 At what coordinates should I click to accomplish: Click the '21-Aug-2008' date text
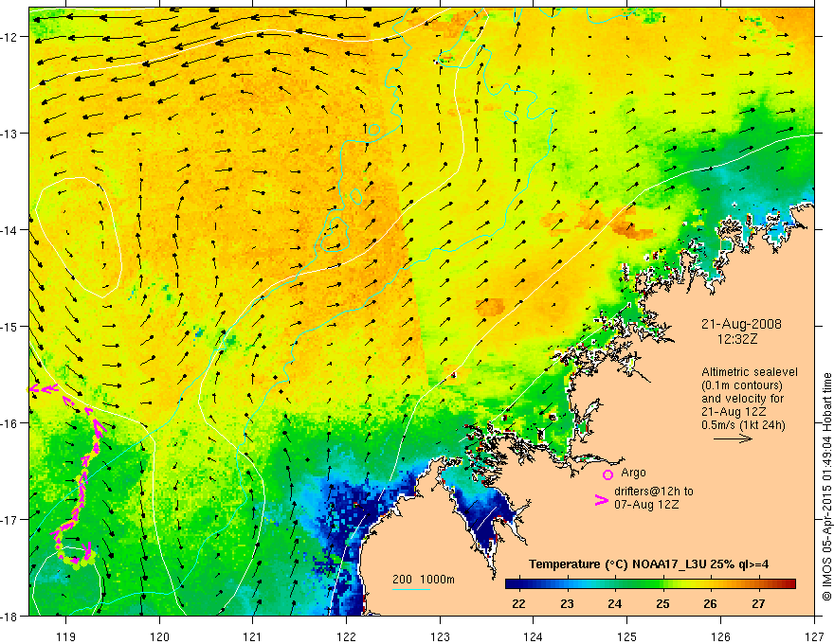point(741,324)
